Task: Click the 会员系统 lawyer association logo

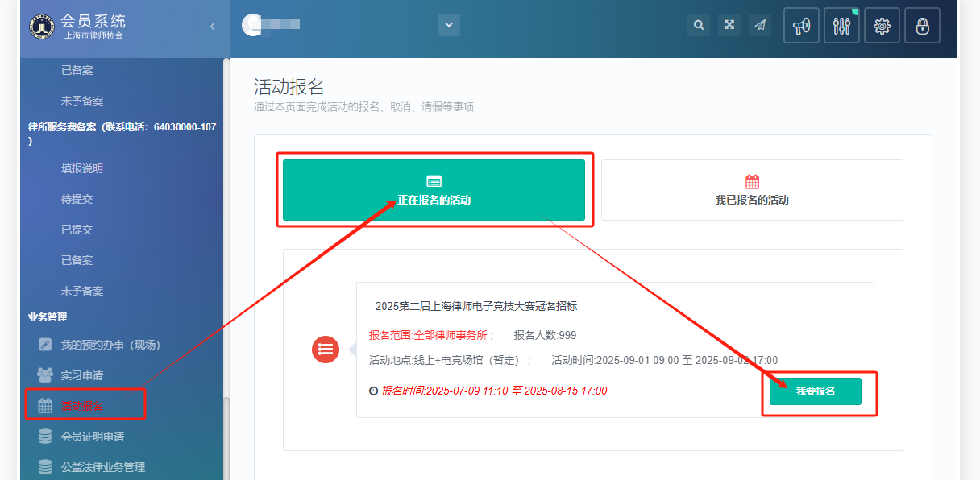Action: coord(41,27)
